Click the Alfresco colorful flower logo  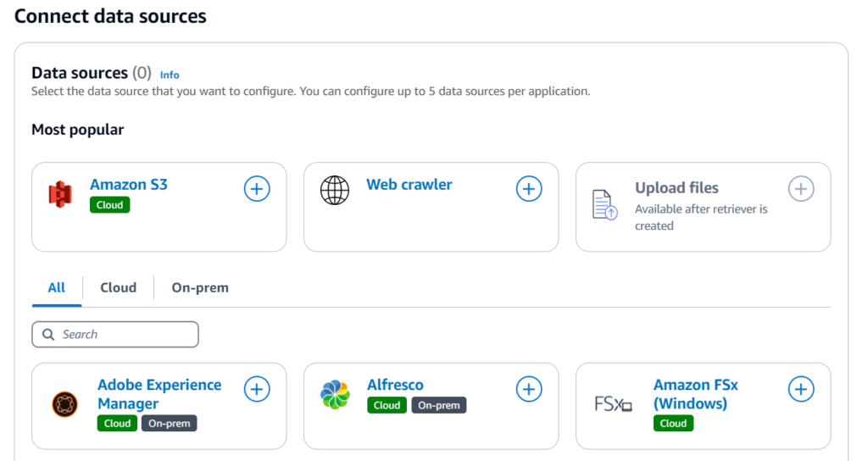coord(335,395)
